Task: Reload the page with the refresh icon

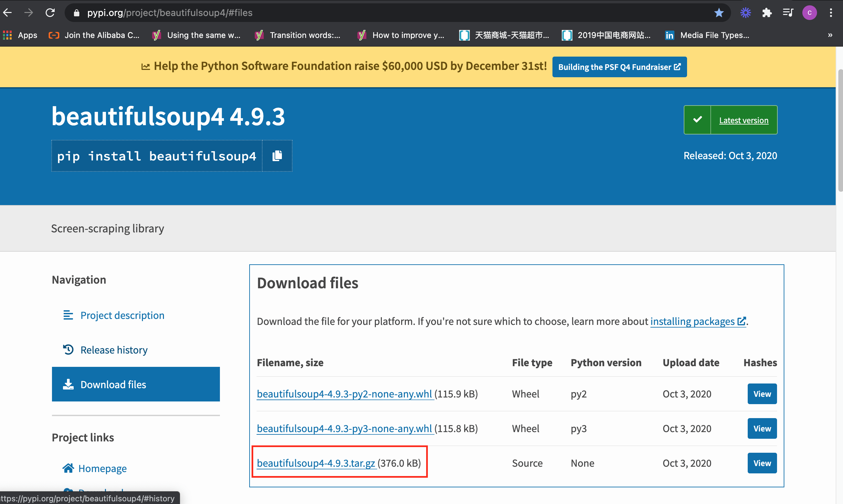Action: [x=50, y=13]
